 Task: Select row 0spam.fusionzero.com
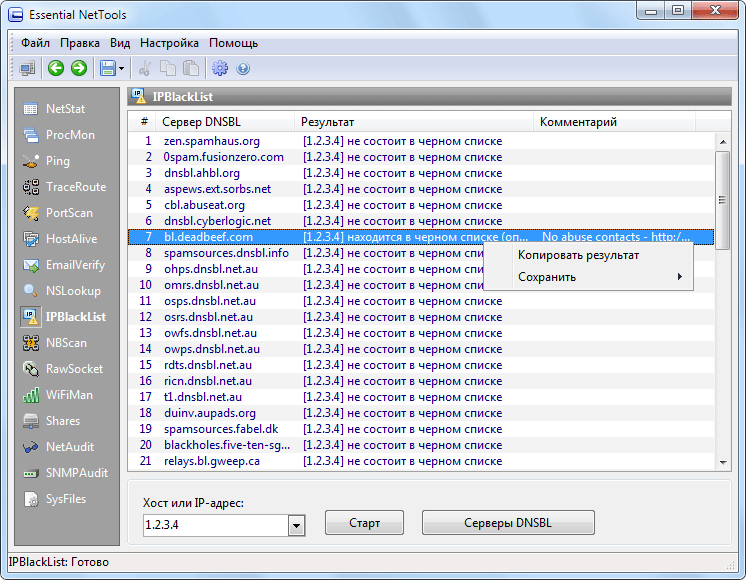pos(421,157)
